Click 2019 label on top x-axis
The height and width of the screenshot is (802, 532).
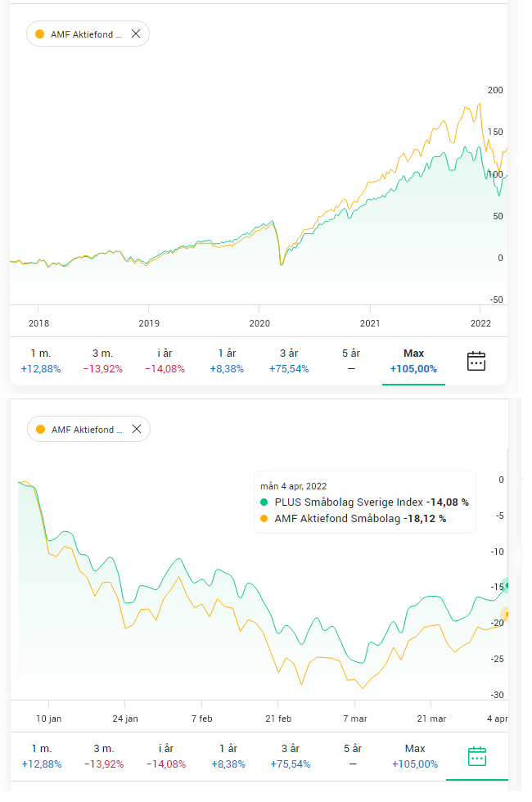149,323
